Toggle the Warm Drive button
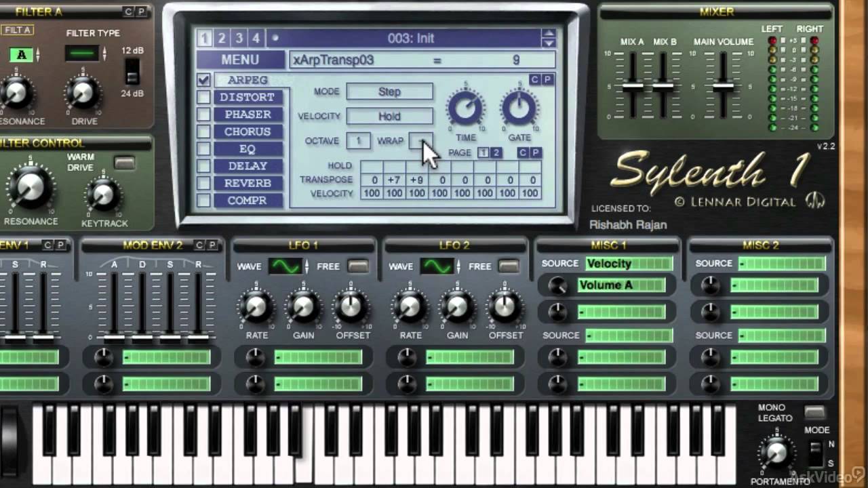868x488 pixels. (x=124, y=163)
